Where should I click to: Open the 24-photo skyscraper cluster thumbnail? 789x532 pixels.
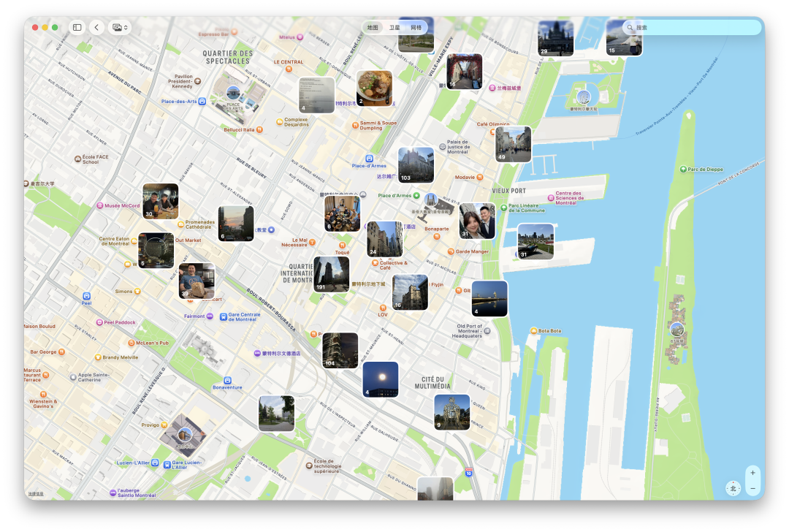point(385,239)
